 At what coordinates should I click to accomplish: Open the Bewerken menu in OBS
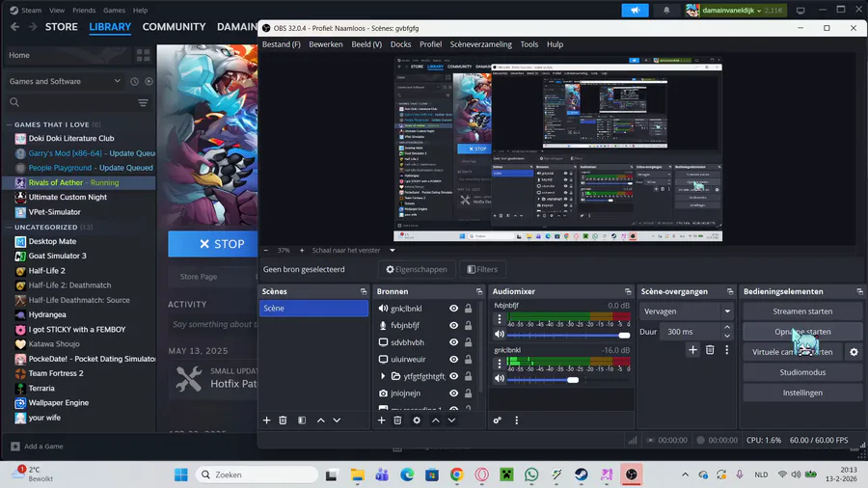[x=326, y=44]
